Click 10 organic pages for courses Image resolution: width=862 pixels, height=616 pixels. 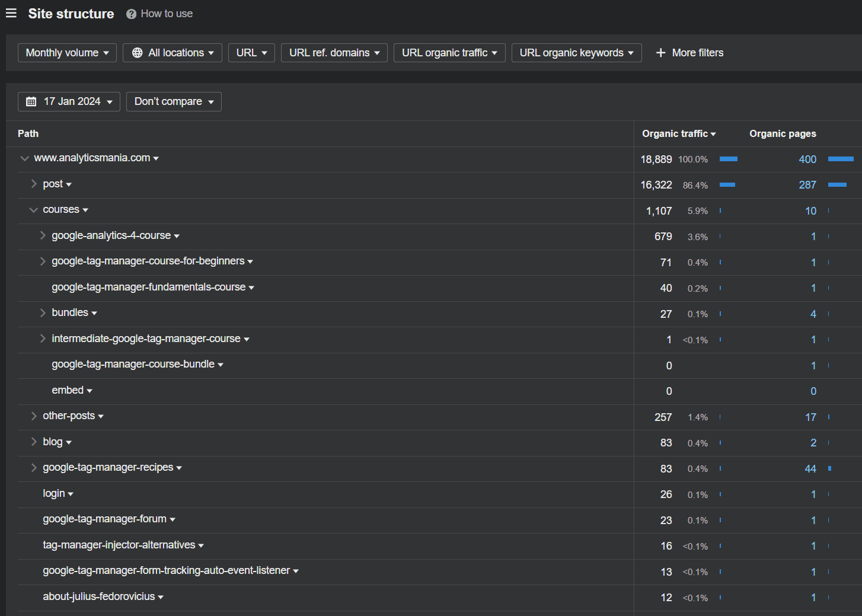click(x=810, y=211)
